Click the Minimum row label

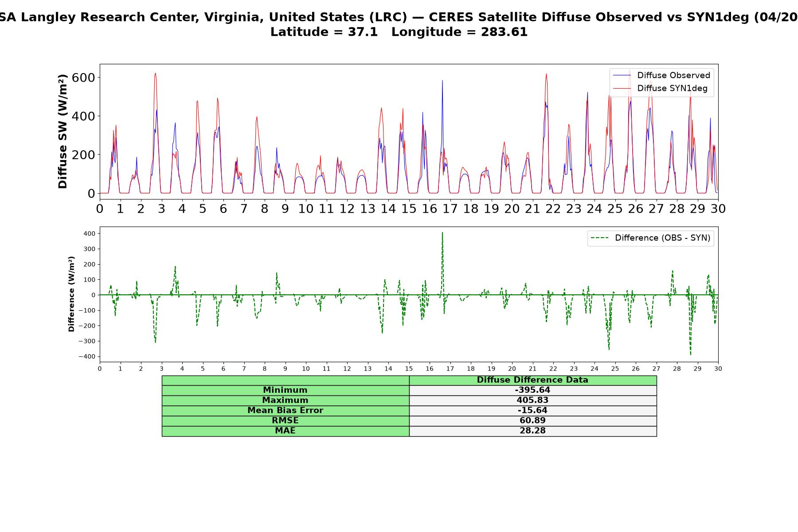[285, 390]
